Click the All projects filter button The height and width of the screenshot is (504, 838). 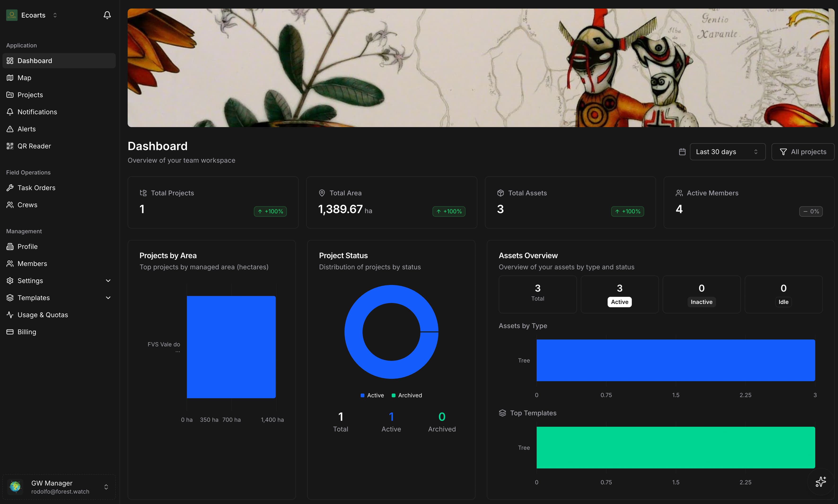pyautogui.click(x=803, y=151)
